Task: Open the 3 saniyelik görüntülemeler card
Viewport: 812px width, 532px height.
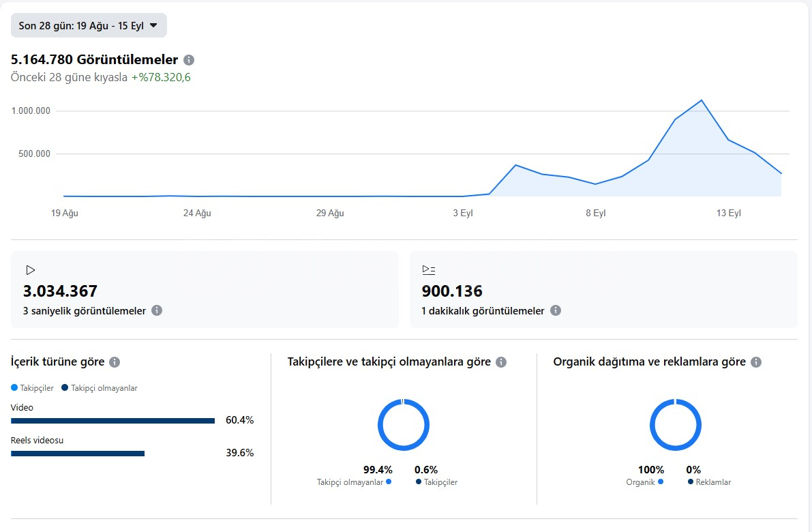Action: (205, 290)
